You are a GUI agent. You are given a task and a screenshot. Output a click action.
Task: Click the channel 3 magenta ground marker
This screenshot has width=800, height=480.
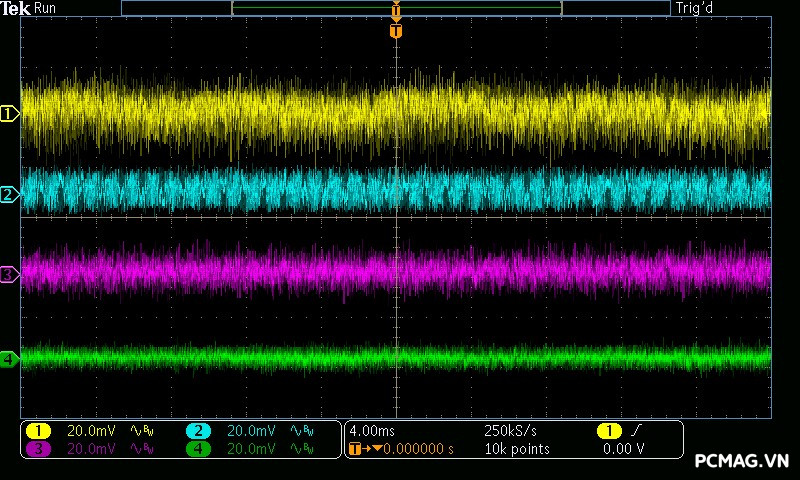pos(9,273)
